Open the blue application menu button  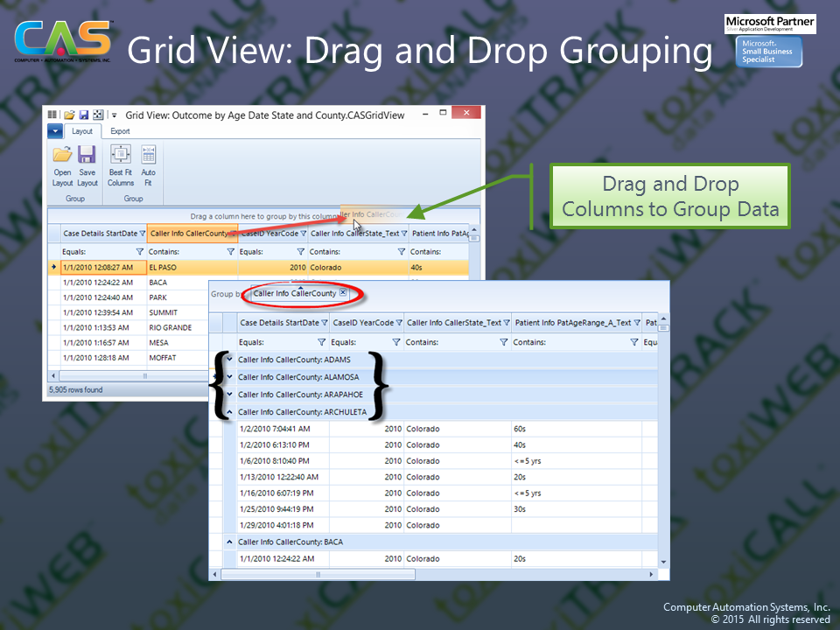[55, 131]
